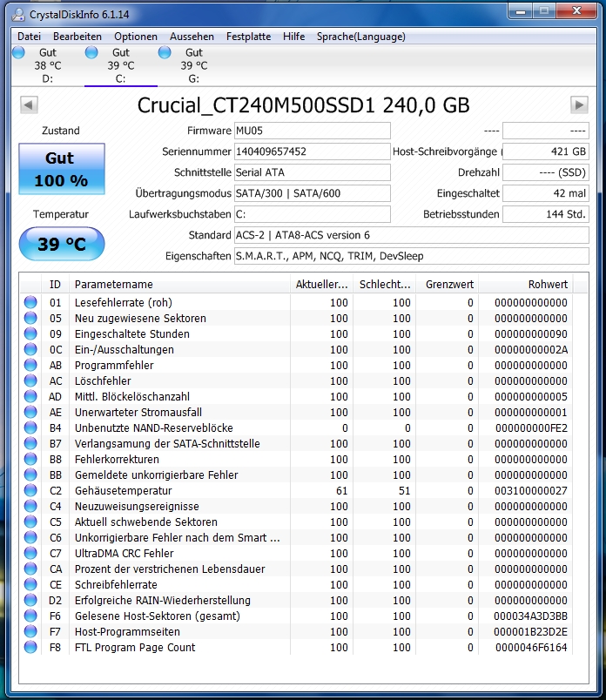Click status icon for Neuzuweisungsereignisse
Screen dimensions: 606x700
[x=30, y=506]
